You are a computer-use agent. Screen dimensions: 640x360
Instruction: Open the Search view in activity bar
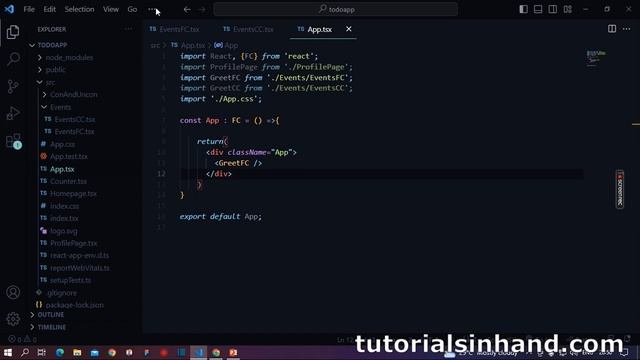[13, 59]
